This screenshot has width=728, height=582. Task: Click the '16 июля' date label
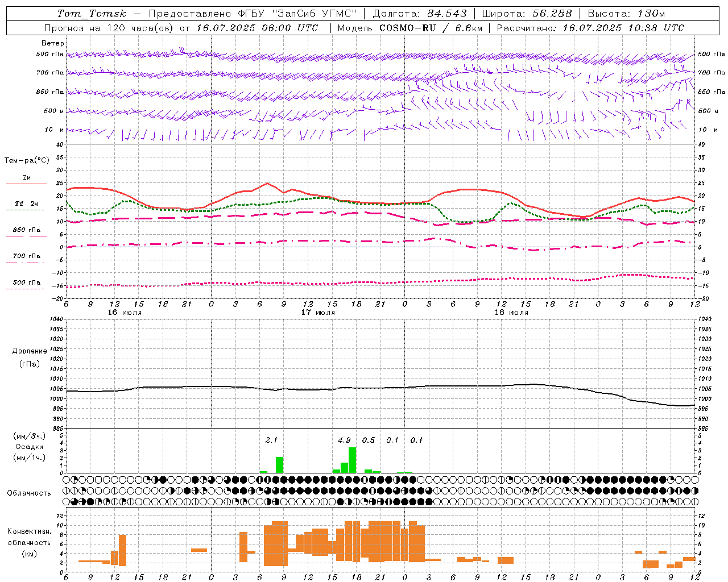pos(125,312)
